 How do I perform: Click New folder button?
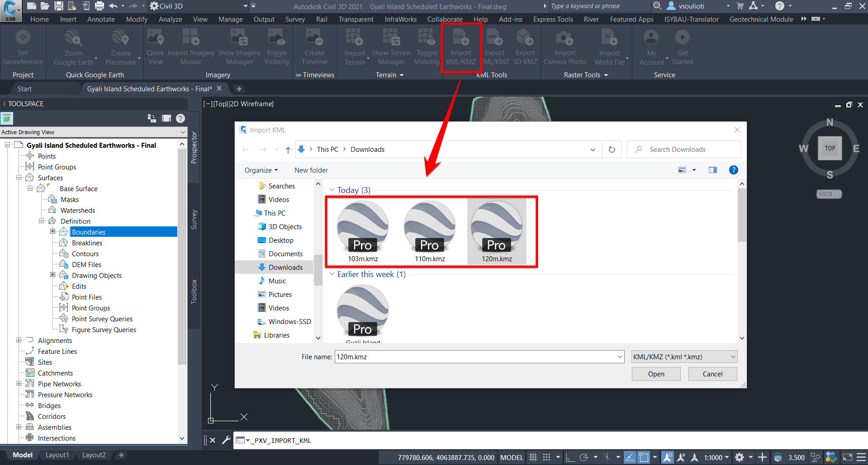[311, 170]
